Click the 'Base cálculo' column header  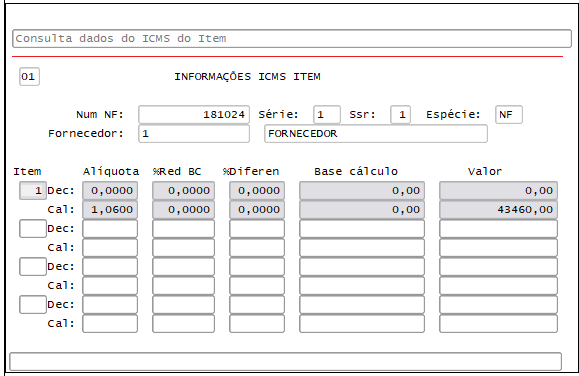point(356,171)
